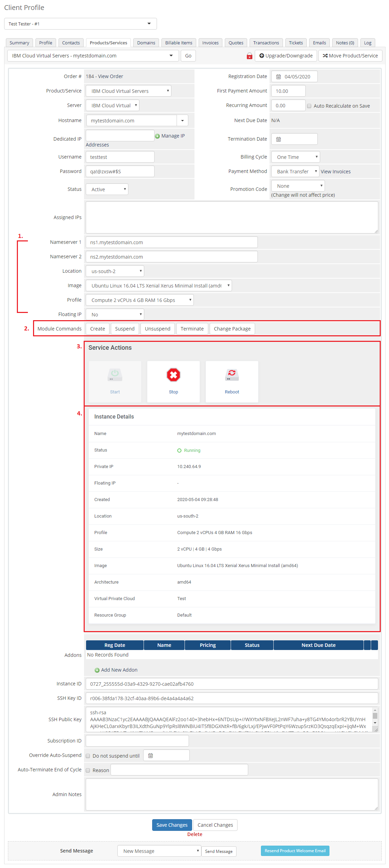Click Save Changes

coord(172,825)
